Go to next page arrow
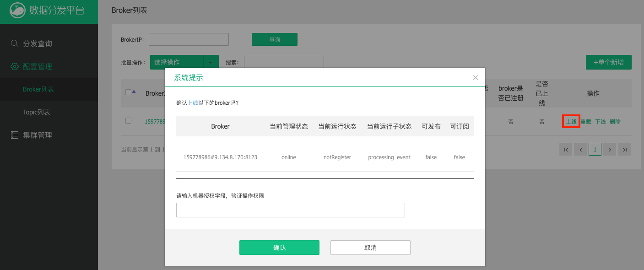The width and height of the screenshot is (644, 270). pos(610,149)
